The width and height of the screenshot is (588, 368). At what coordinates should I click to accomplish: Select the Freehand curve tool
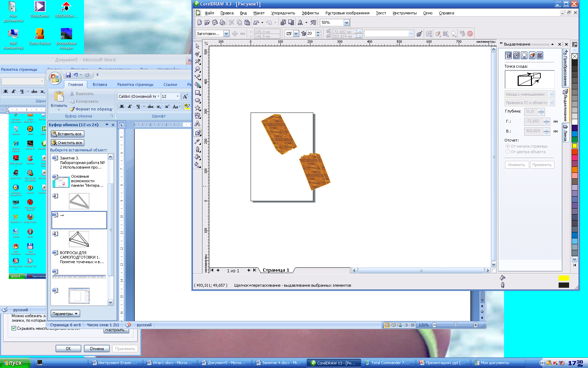click(198, 77)
